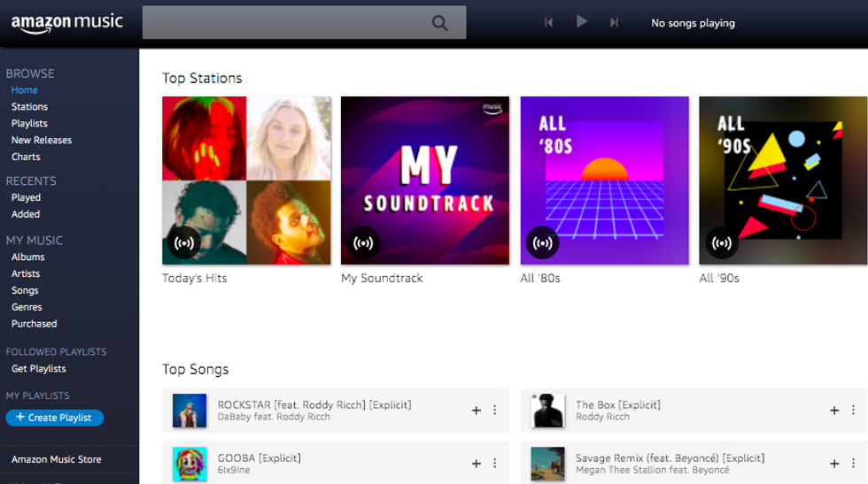The height and width of the screenshot is (484, 868).
Task: Open more options for ROCKSTAR song
Action: [x=495, y=411]
